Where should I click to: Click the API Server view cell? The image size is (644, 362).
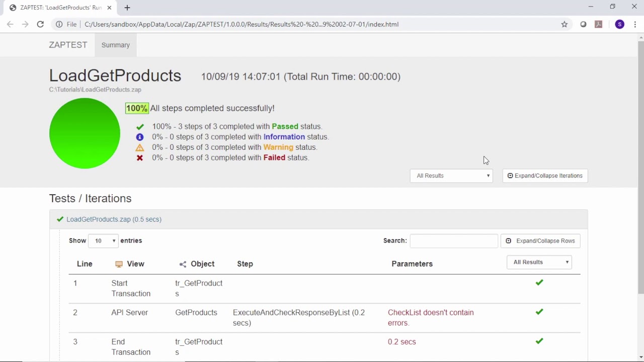pyautogui.click(x=130, y=313)
